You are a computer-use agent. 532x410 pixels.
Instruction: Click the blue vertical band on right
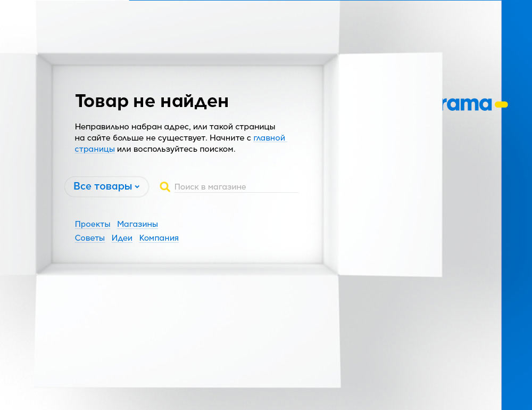[517, 240]
